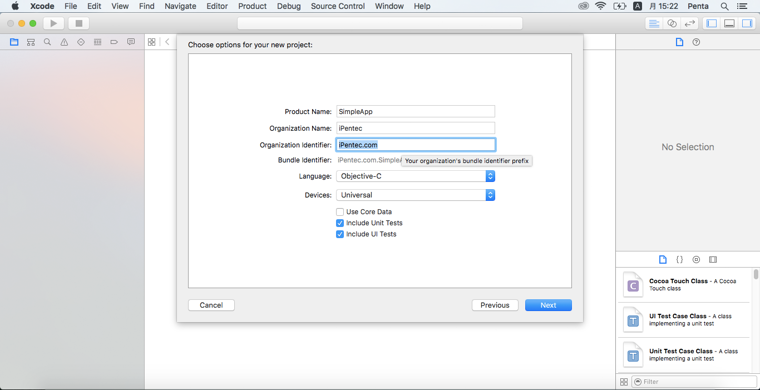Screen dimensions: 760x390
Task: Toggle the Debug area visibility
Action: (729, 23)
